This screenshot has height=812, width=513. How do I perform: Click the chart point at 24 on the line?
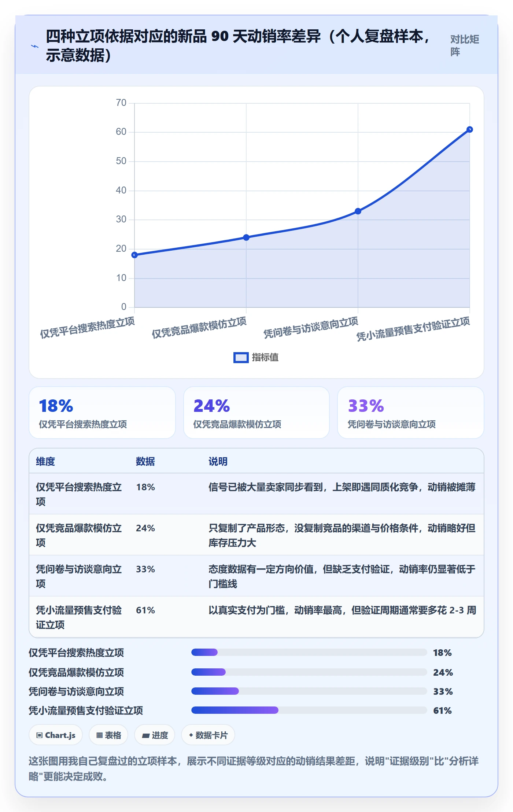(246, 237)
